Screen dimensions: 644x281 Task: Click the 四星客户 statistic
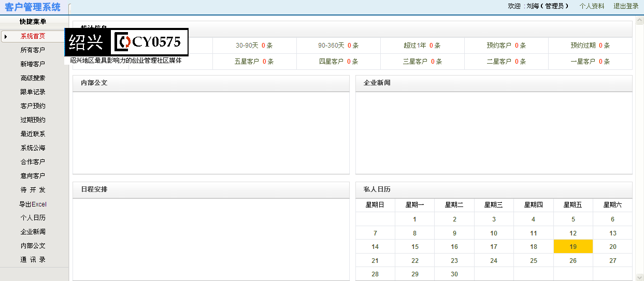[x=338, y=62]
